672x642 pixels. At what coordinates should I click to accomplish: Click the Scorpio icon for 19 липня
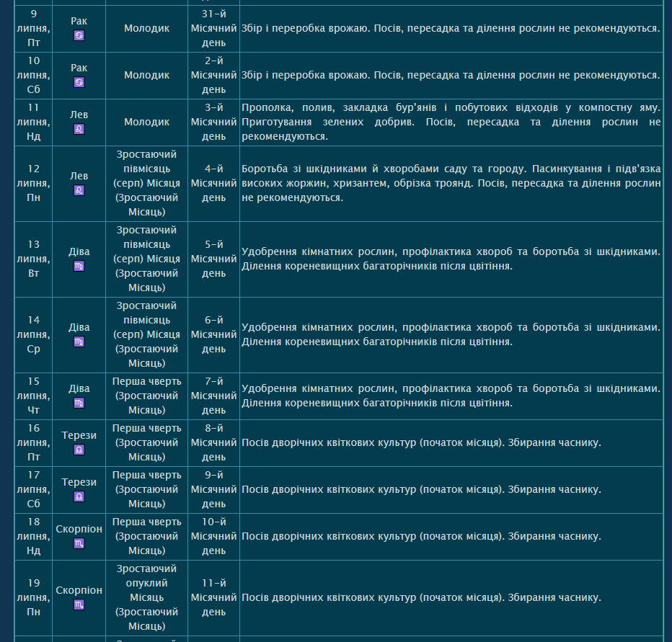pyautogui.click(x=79, y=605)
